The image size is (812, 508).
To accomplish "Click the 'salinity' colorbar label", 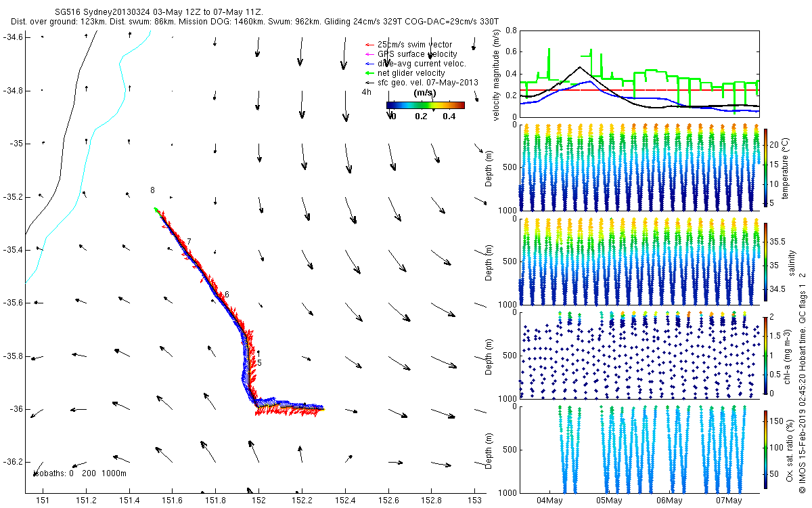I will [x=792, y=261].
